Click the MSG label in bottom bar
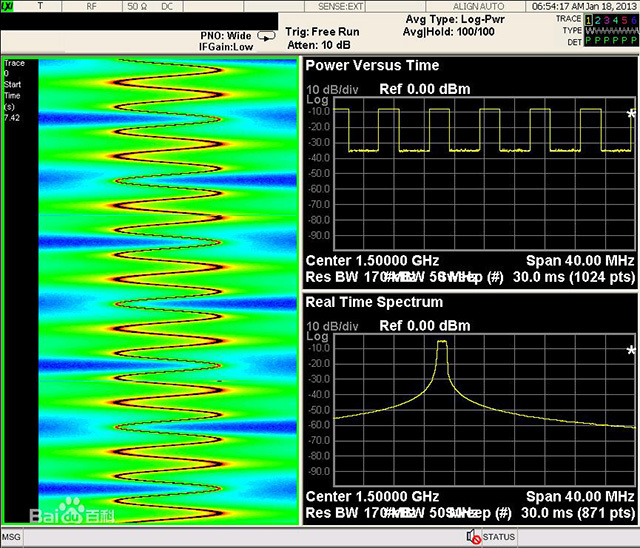The image size is (640, 548). [11, 537]
